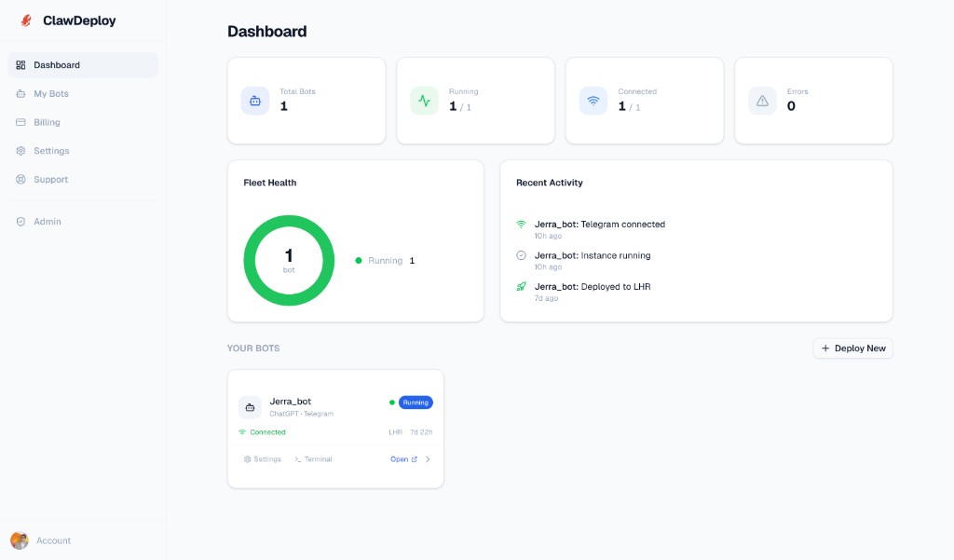Open the Terminal icon on Jerra_bot card
954x560 pixels.
(x=298, y=458)
